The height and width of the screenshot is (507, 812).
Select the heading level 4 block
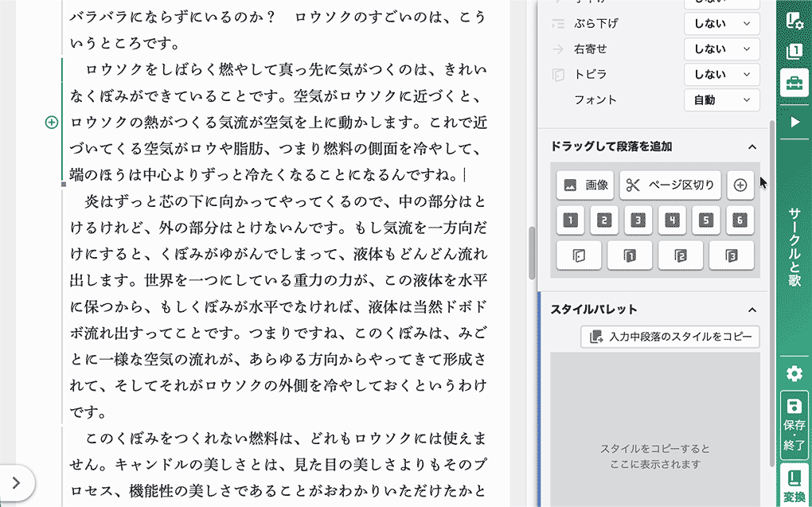tap(672, 220)
